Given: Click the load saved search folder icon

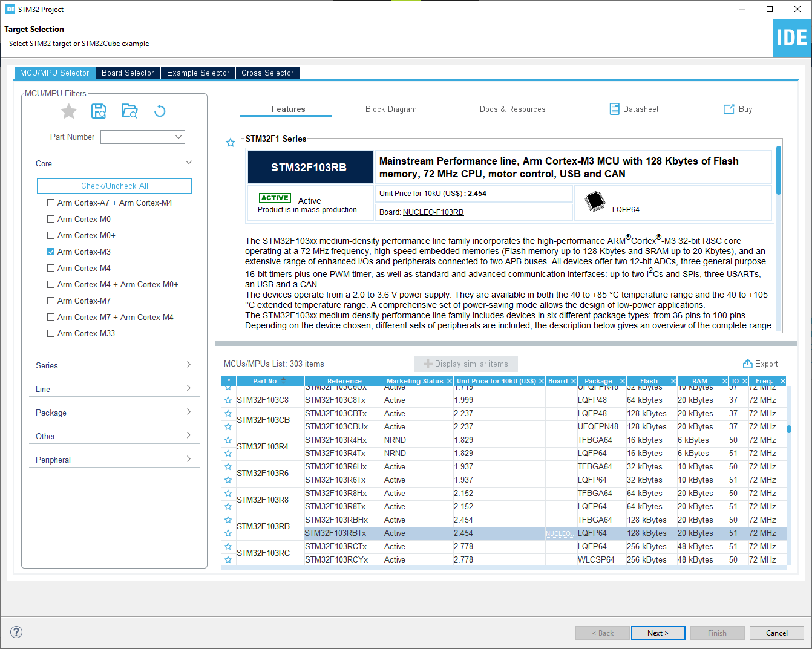Looking at the screenshot, I should tap(129, 111).
